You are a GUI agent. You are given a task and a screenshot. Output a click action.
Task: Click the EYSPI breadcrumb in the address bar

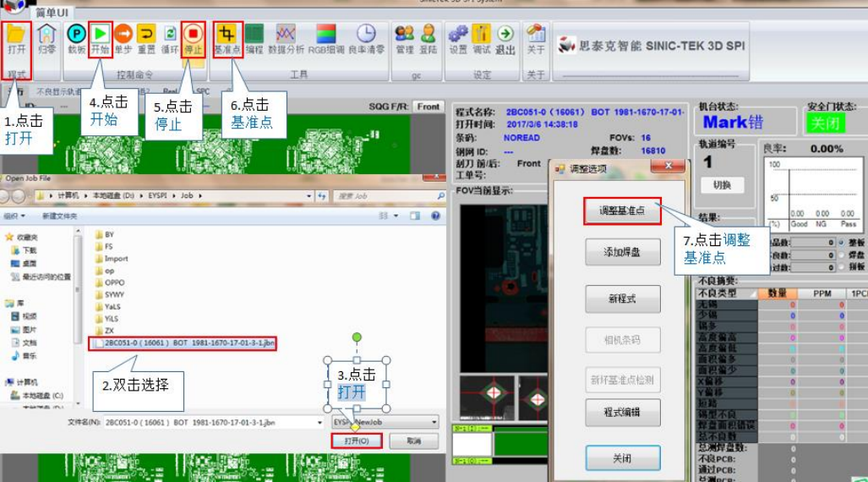pos(157,195)
